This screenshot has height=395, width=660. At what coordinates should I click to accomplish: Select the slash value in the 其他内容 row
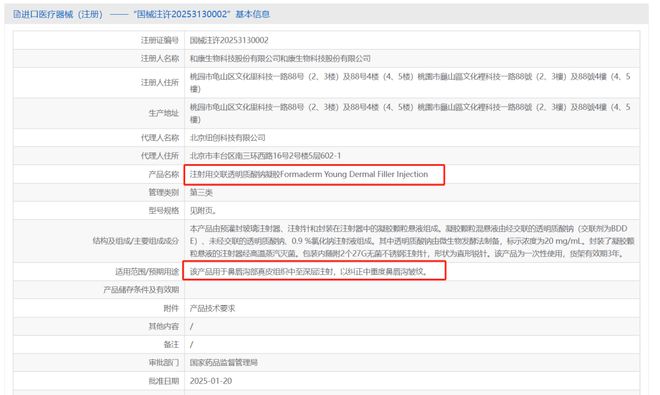tap(192, 326)
